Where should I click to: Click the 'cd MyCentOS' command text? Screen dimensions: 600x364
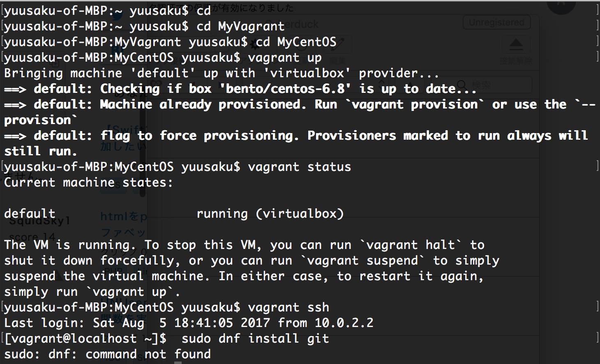pos(296,42)
